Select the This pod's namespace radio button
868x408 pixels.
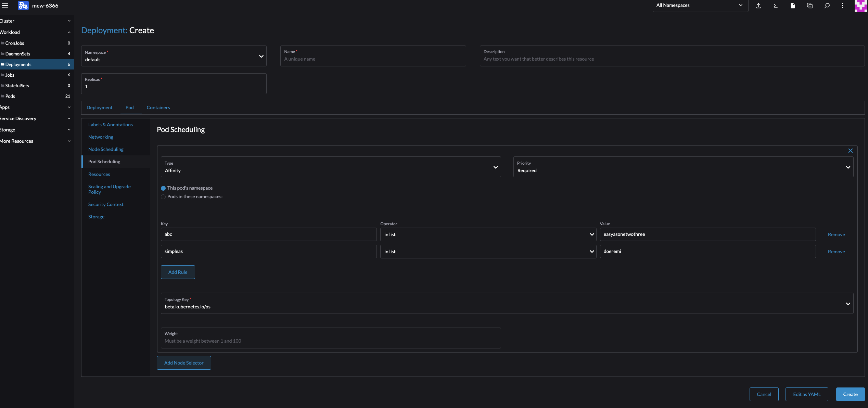[163, 188]
